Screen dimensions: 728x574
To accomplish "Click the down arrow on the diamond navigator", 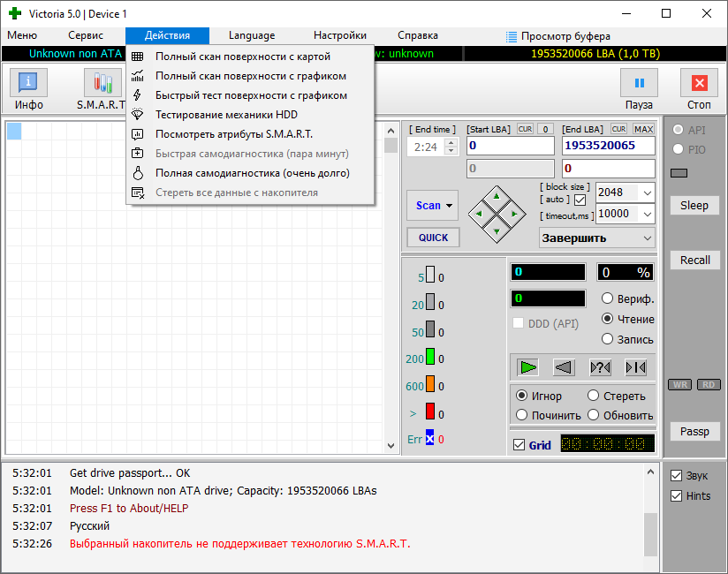I will coord(497,231).
